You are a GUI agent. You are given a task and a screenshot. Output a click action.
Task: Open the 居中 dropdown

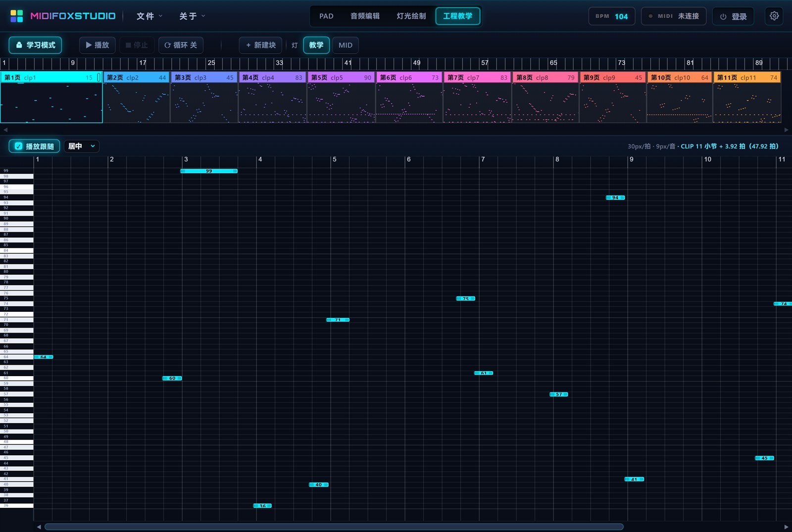click(82, 146)
